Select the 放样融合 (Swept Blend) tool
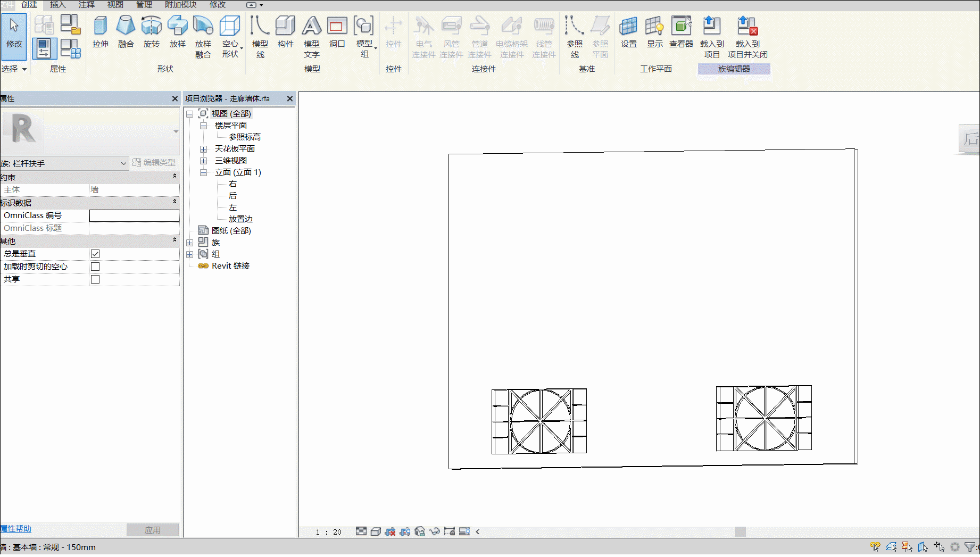 [x=203, y=37]
